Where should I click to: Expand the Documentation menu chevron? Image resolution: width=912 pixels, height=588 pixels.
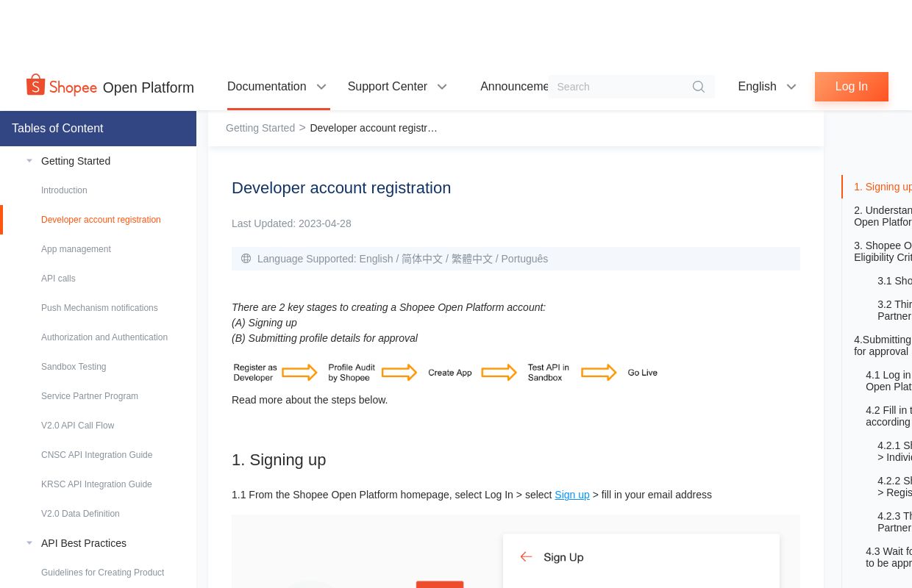click(x=321, y=87)
